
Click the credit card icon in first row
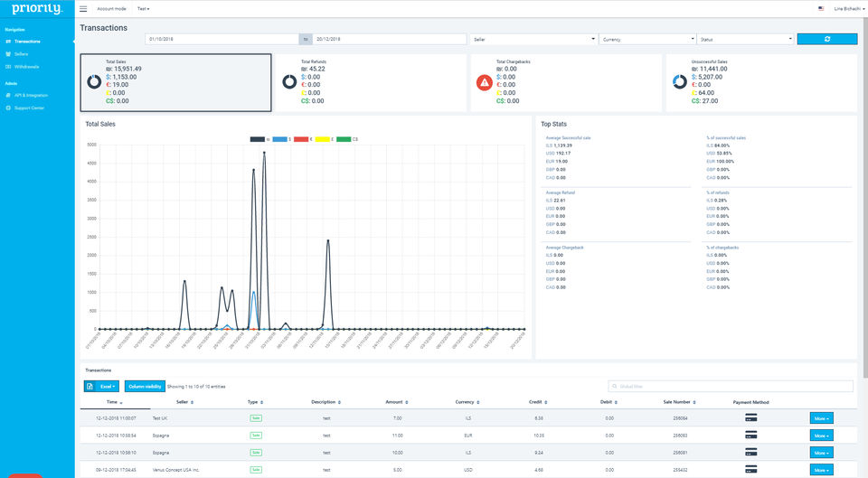750,417
